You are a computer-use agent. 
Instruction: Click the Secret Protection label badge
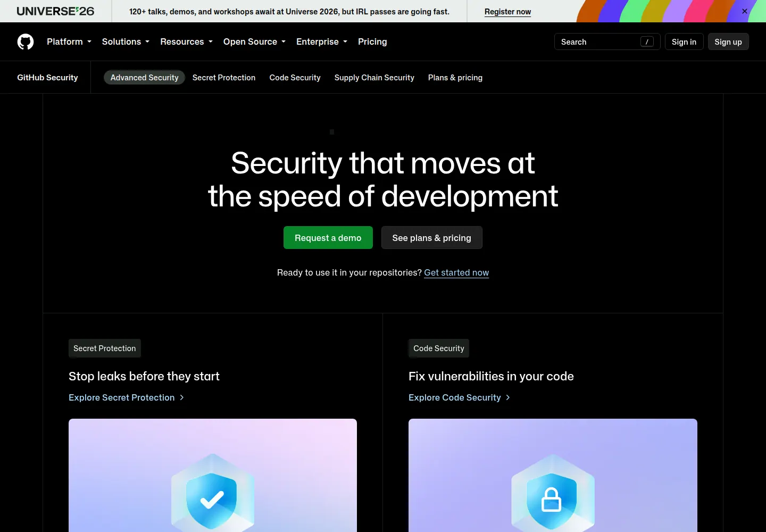pos(105,348)
